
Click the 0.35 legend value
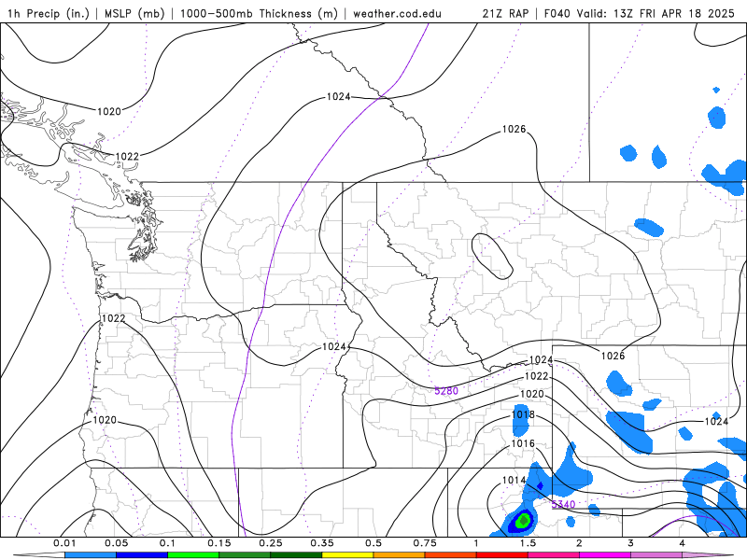(x=322, y=543)
